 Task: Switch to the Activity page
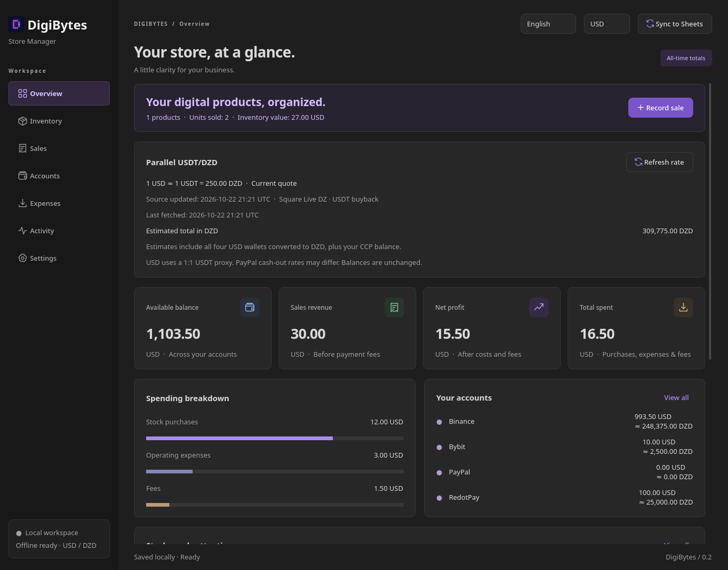coord(59,231)
